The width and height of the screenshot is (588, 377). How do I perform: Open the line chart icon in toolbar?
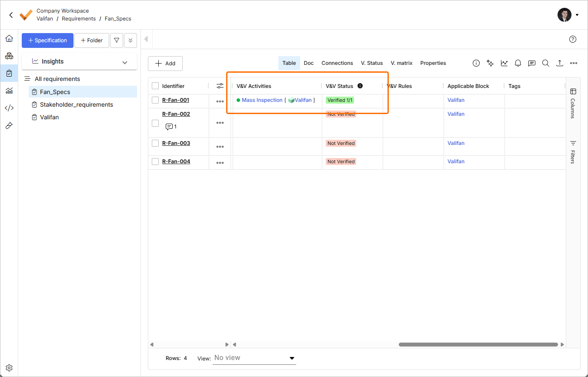(504, 63)
